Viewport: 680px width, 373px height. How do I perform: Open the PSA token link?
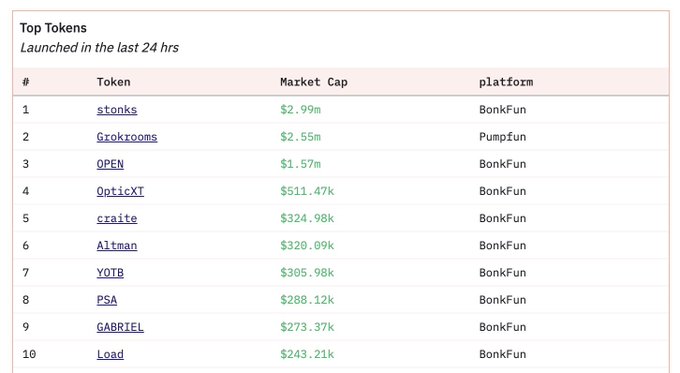107,300
